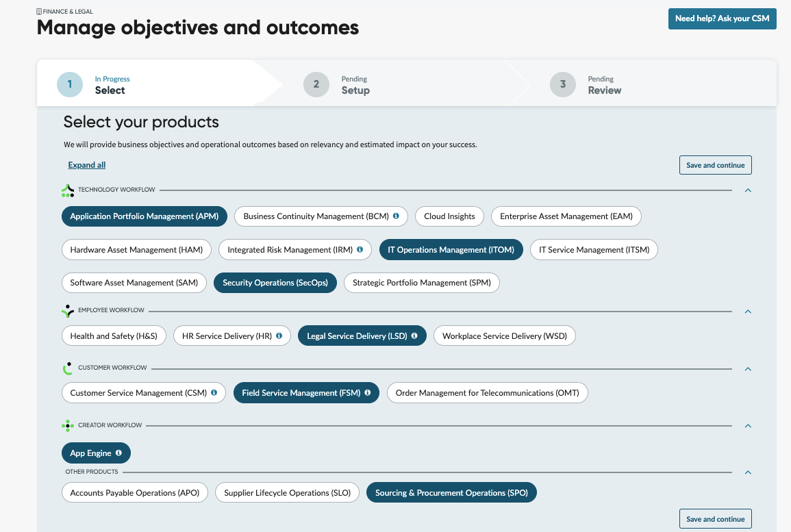The height and width of the screenshot is (532, 791).
Task: Select HR Service Delivery (HR)
Action: 232,336
